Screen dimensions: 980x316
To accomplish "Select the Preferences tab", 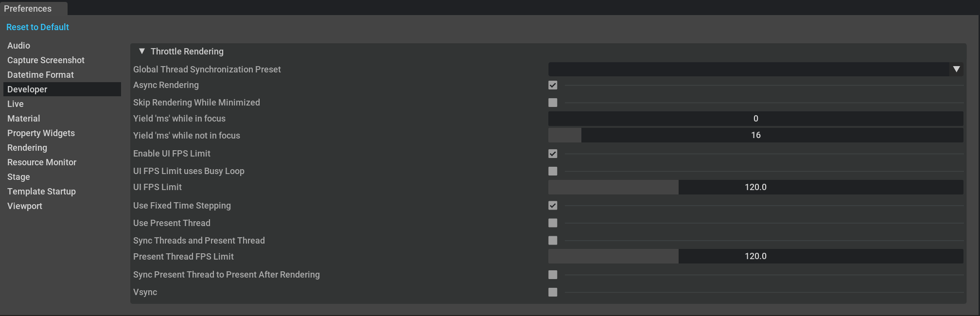I will tap(28, 9).
